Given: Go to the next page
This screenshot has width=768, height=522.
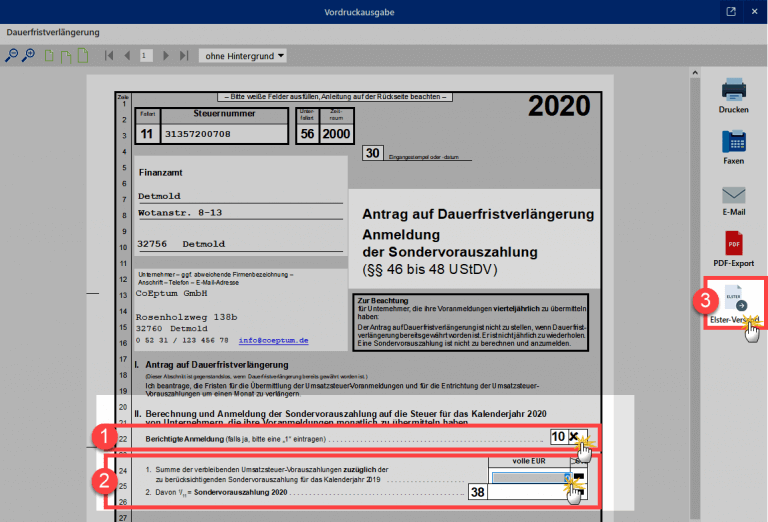Looking at the screenshot, I should point(166,56).
